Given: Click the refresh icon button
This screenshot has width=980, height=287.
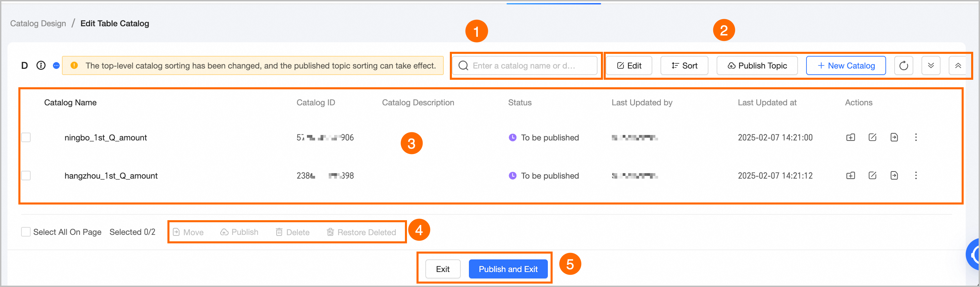Looking at the screenshot, I should 903,65.
